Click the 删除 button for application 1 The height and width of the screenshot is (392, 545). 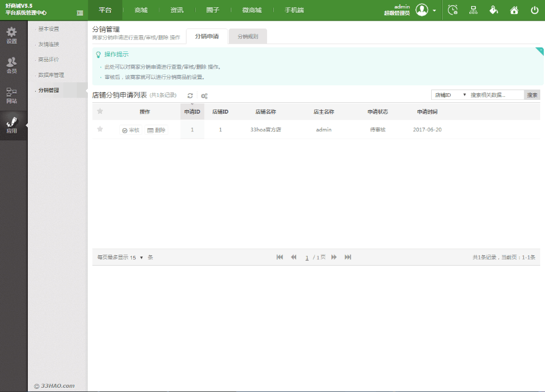(156, 130)
